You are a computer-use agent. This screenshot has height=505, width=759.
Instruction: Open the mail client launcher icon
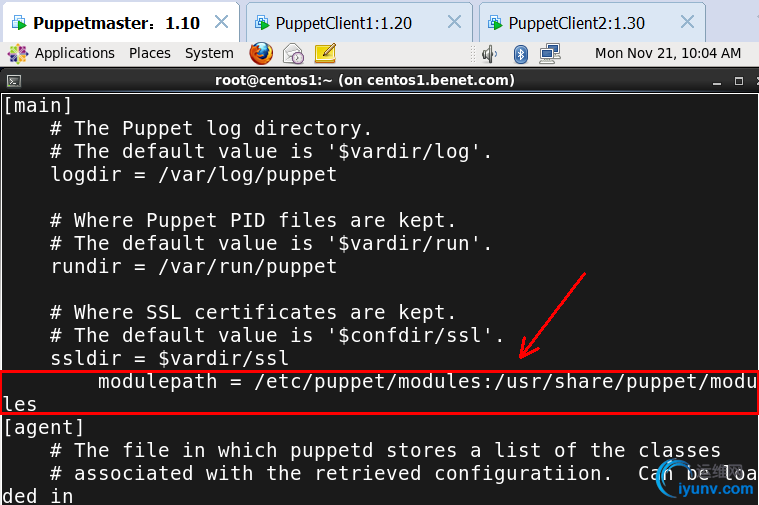[293, 53]
